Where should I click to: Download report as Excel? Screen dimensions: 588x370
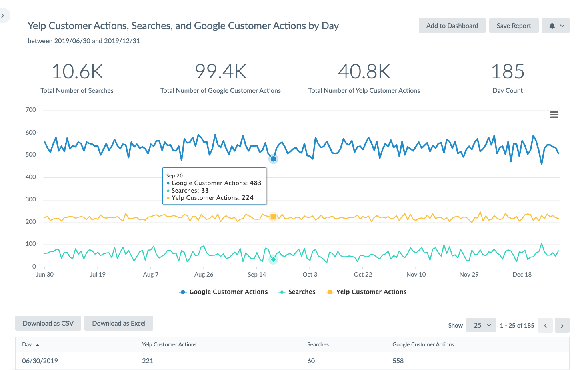point(119,323)
